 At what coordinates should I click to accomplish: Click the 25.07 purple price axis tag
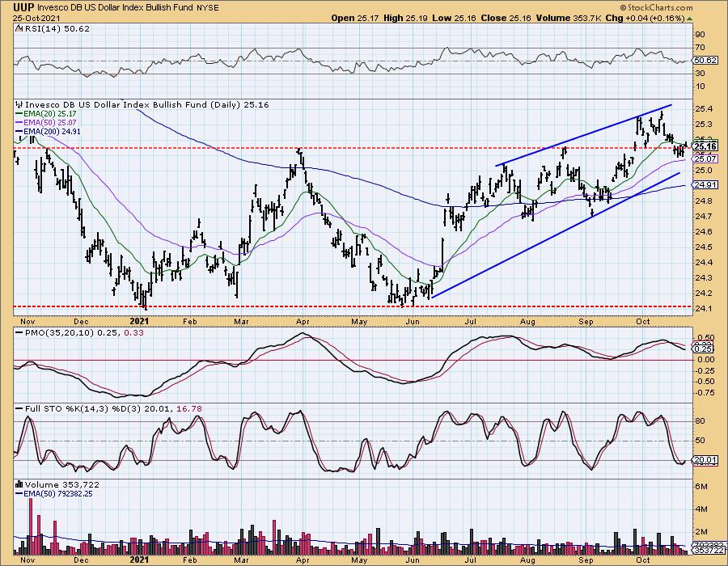tap(705, 159)
